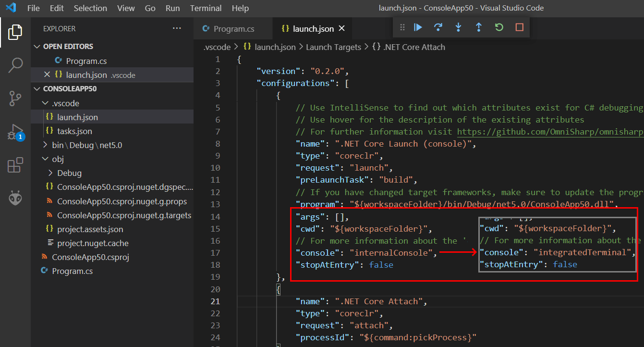644x347 pixels.
Task: Click the Step Over debug button
Action: [x=438, y=27]
